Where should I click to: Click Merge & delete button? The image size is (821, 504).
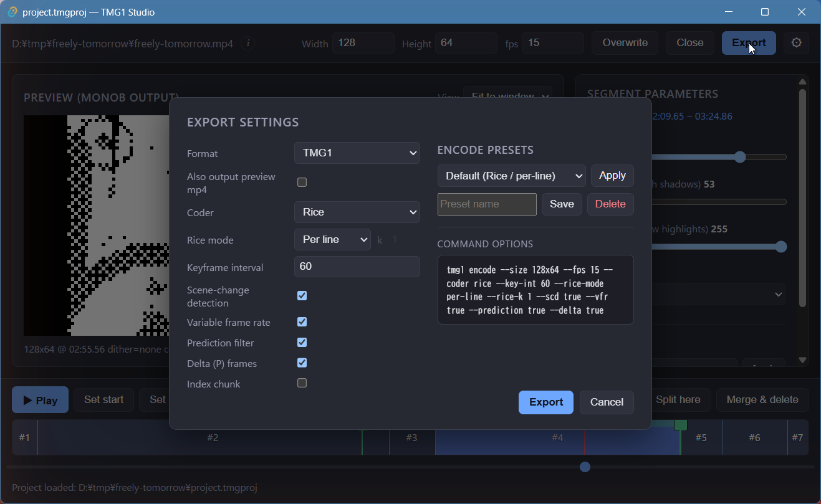762,400
